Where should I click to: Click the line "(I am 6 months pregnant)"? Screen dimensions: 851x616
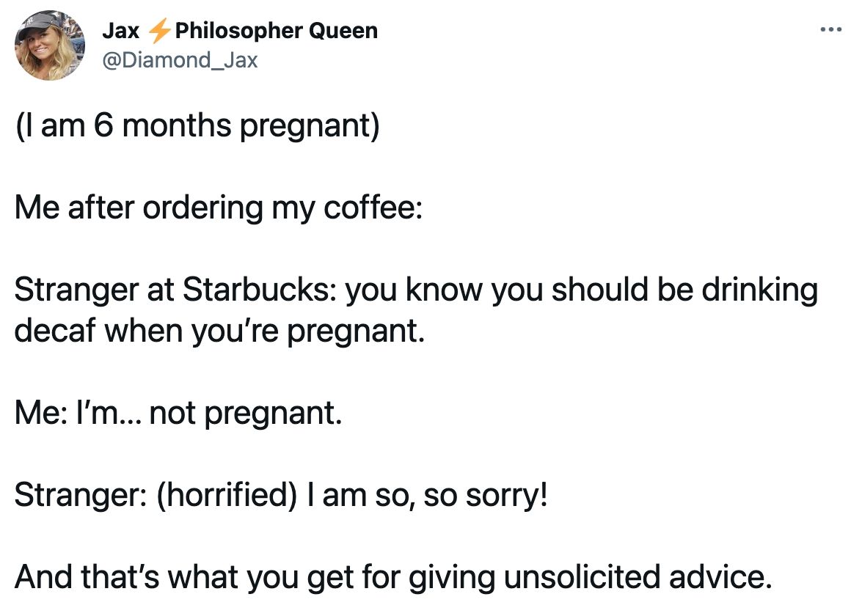(x=197, y=125)
